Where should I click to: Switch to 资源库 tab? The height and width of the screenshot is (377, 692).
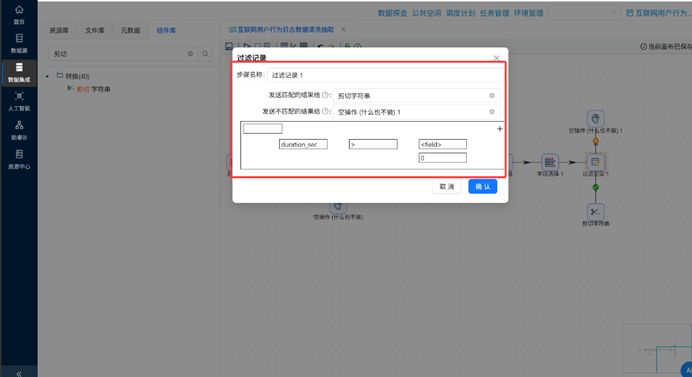point(59,30)
